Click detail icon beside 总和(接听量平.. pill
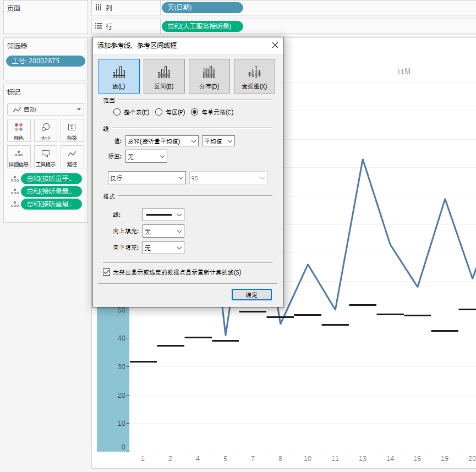Image resolution: width=476 pixels, height=472 pixels. 14,179
